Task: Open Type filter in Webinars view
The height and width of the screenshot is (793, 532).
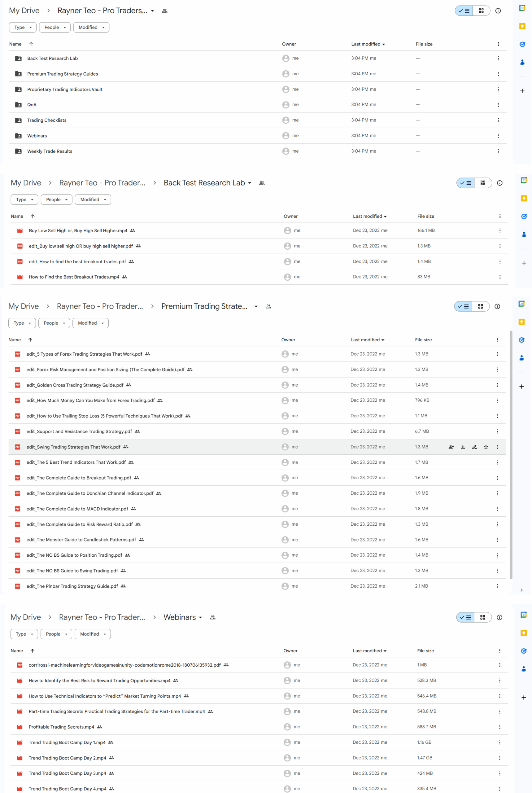Action: point(24,634)
